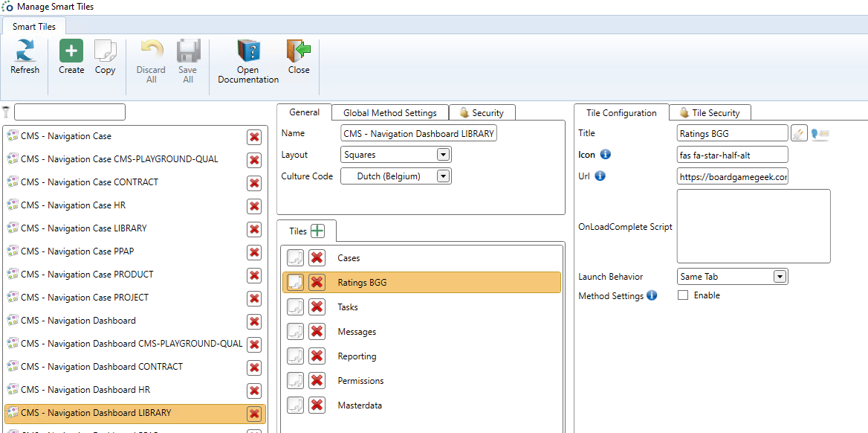Delete the Permissions tile
The height and width of the screenshot is (433, 868).
317,381
